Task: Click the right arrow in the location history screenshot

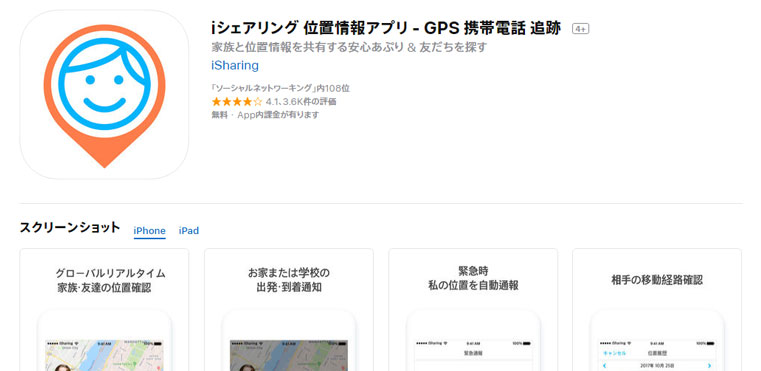Action: 710,366
